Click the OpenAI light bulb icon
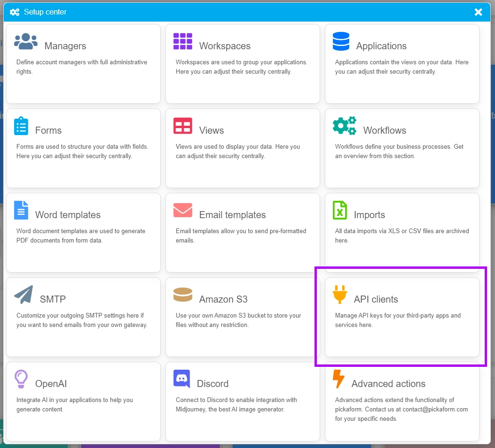Image resolution: width=495 pixels, height=448 pixels. pos(21,379)
